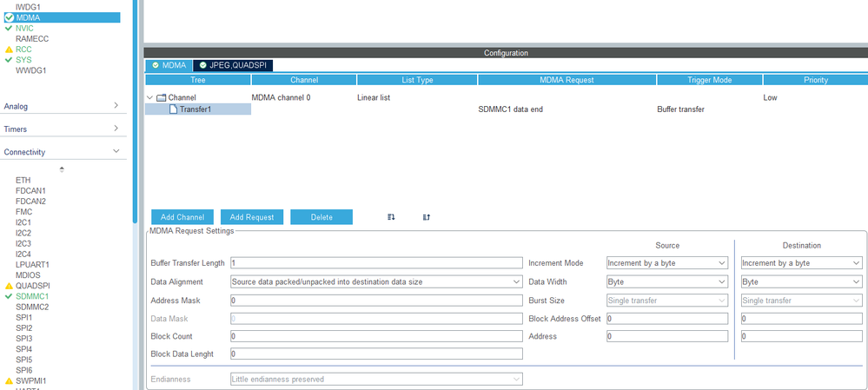The image size is (868, 390).
Task: Click the move request up icon
Action: (x=427, y=217)
